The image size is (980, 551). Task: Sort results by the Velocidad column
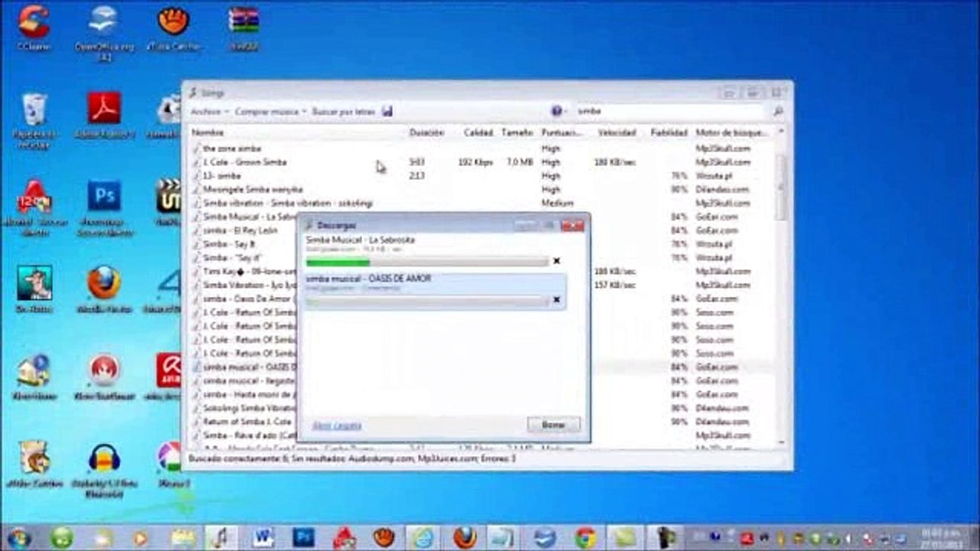pyautogui.click(x=617, y=133)
